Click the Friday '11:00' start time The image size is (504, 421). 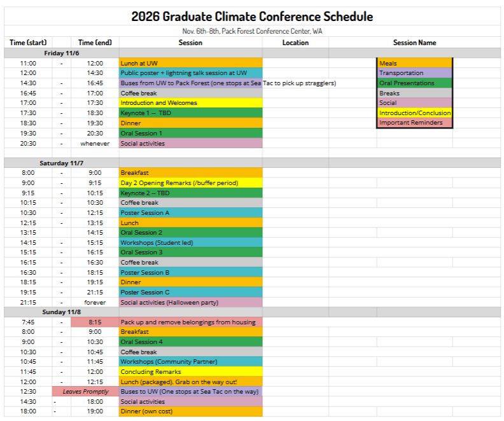28,63
